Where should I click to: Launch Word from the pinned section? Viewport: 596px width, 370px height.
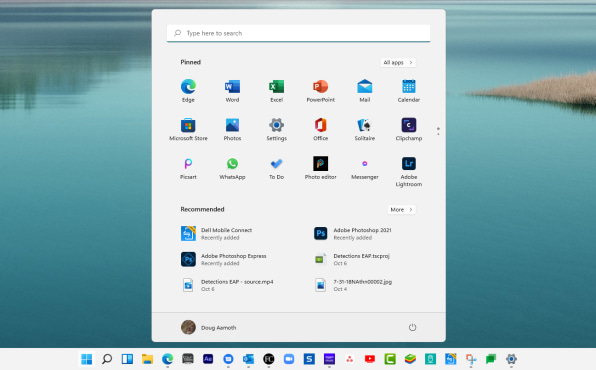[x=232, y=91]
